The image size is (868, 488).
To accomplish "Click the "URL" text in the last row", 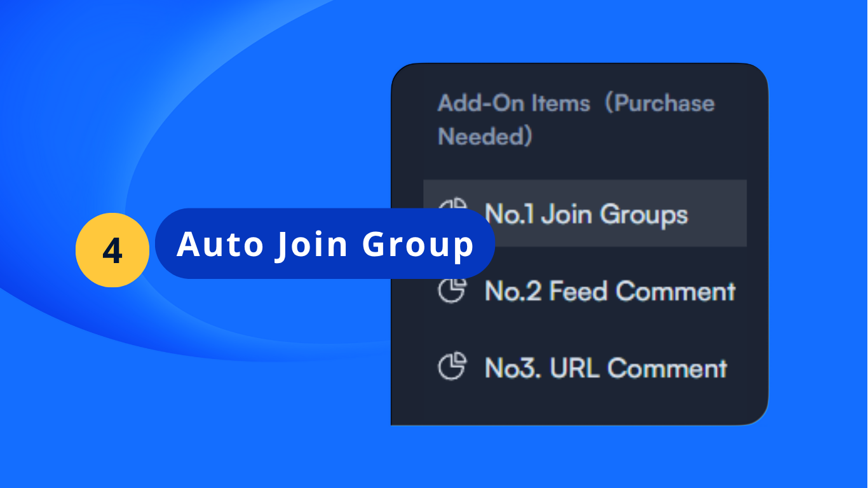I will pos(574,368).
